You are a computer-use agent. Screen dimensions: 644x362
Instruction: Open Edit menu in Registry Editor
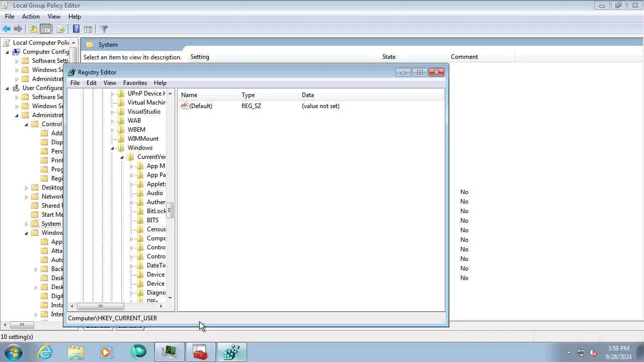pos(91,83)
